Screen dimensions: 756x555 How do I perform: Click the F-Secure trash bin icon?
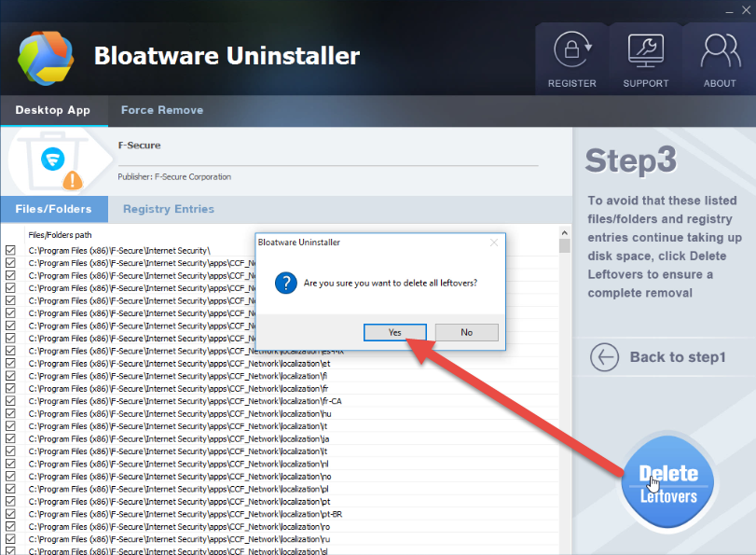point(54,163)
